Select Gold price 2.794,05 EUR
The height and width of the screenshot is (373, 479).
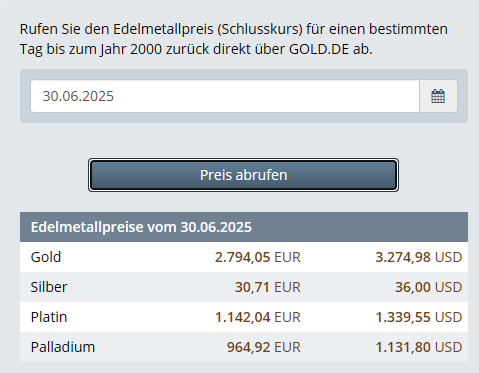[x=258, y=257]
